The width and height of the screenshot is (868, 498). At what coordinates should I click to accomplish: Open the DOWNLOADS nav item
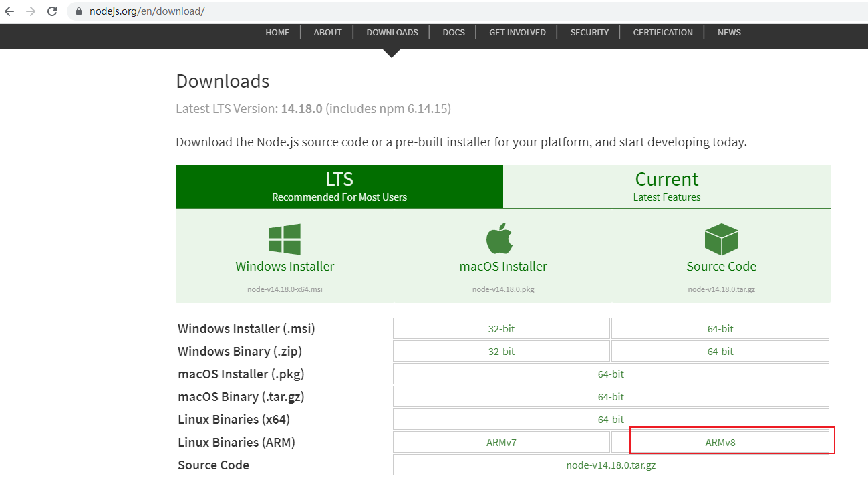coord(392,32)
